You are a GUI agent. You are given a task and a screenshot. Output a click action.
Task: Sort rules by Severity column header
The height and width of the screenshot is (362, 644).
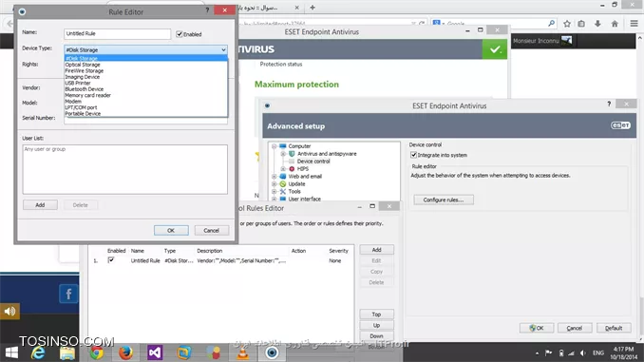tap(338, 251)
